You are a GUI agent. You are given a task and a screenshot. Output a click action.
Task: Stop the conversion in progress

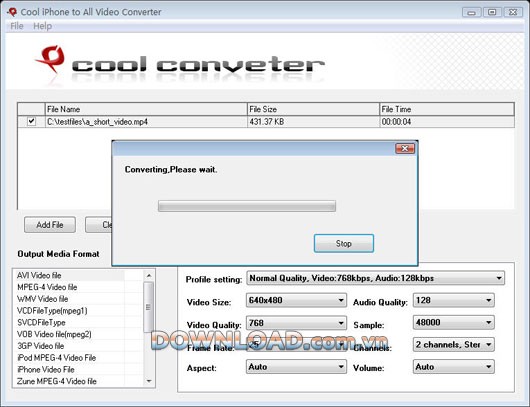(344, 243)
